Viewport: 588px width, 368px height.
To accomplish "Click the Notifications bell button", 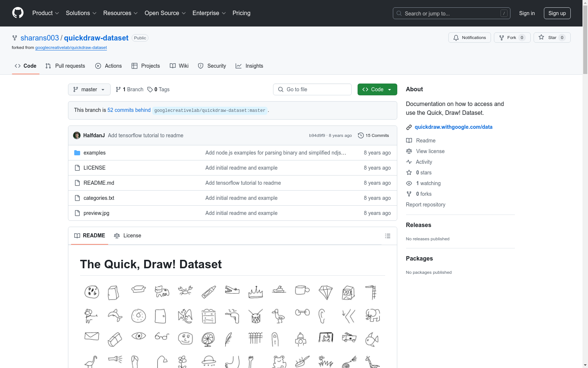I will click(x=469, y=38).
